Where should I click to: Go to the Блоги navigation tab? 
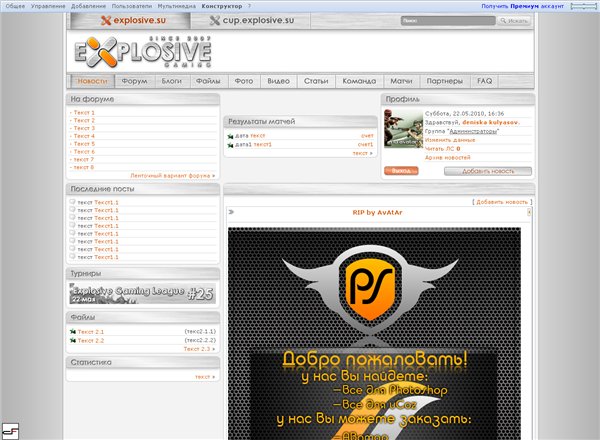171,81
